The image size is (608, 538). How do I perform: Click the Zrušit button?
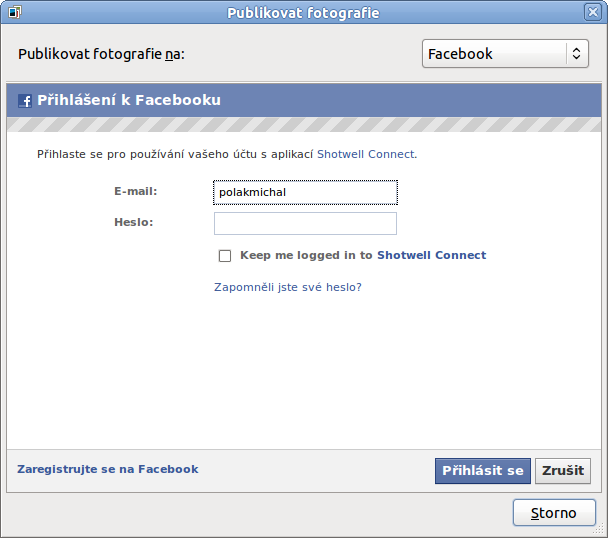[563, 471]
